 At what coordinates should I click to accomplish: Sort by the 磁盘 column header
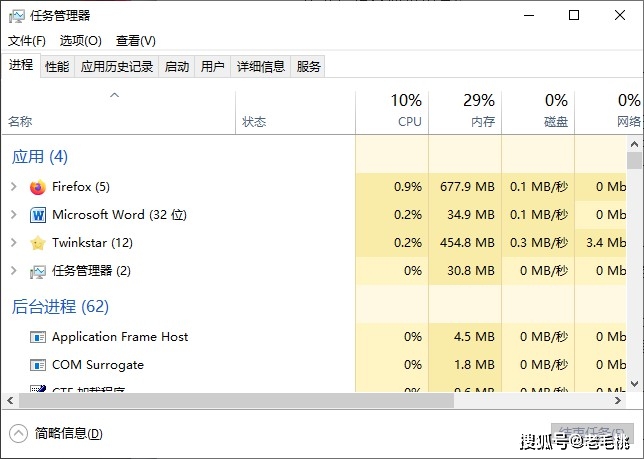(x=538, y=112)
